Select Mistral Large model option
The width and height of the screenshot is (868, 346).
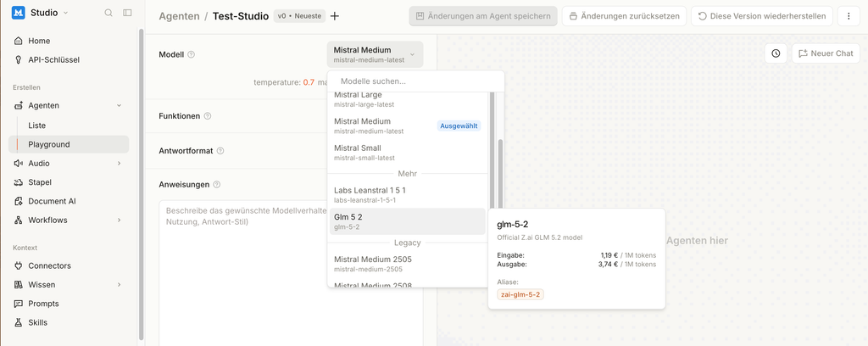pos(408,100)
